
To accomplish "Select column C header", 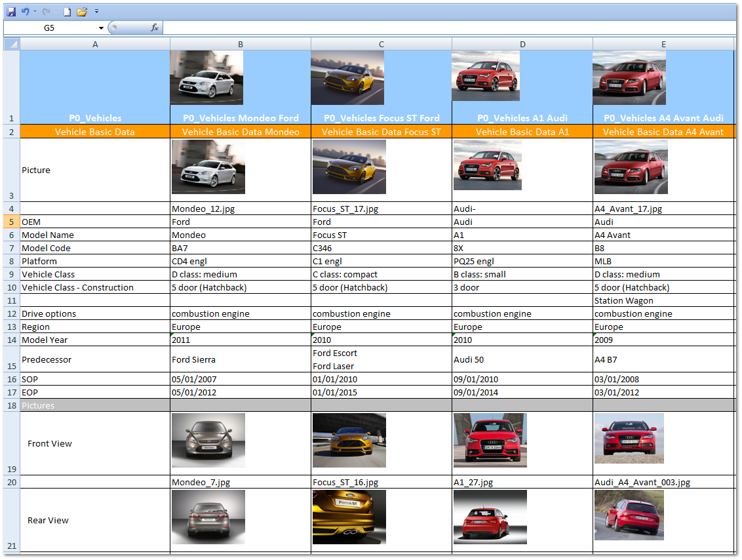I will pos(381,44).
